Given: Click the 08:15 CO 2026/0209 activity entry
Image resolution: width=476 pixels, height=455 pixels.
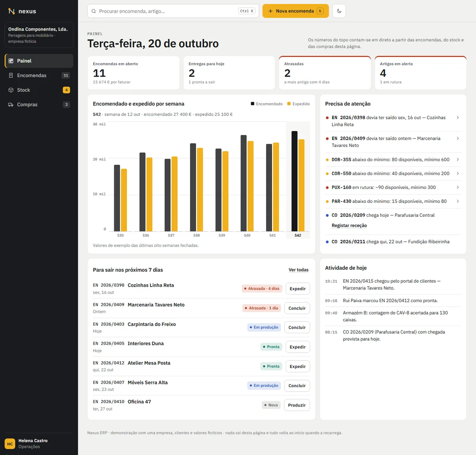Looking at the screenshot, I should click(393, 335).
